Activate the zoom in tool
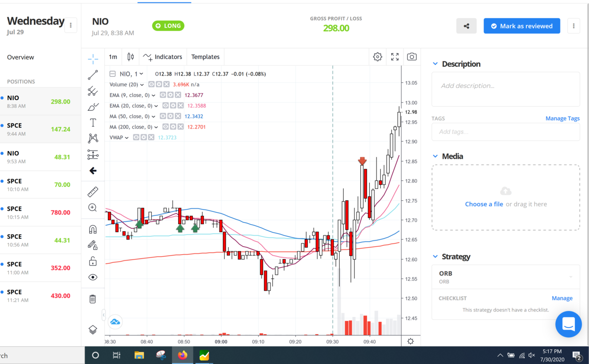The width and height of the screenshot is (589, 364). [x=93, y=208]
